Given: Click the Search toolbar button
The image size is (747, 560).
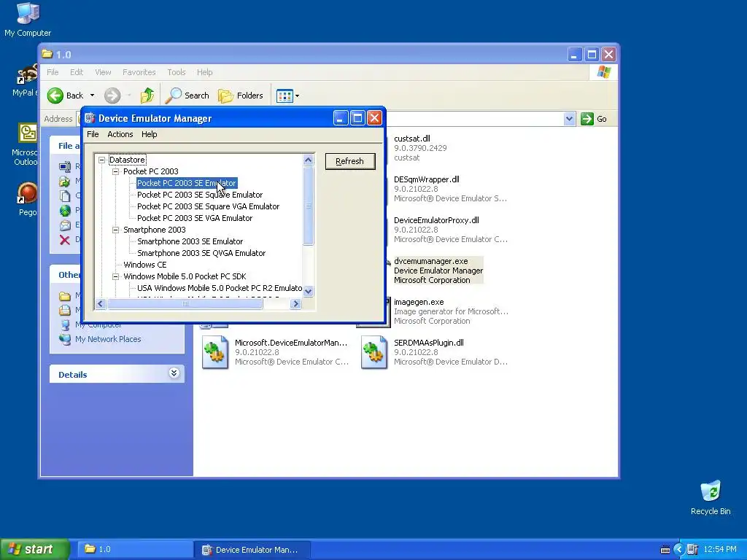Looking at the screenshot, I should click(187, 96).
